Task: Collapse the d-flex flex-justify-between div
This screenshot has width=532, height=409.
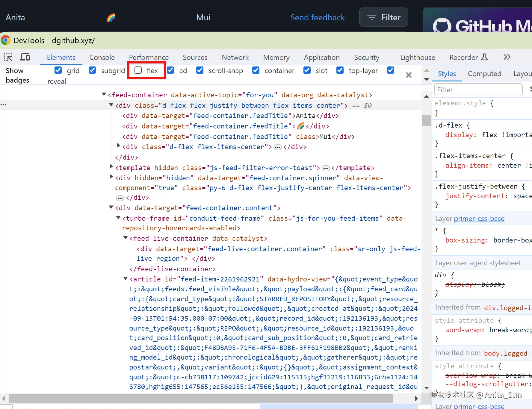Action: coord(111,105)
